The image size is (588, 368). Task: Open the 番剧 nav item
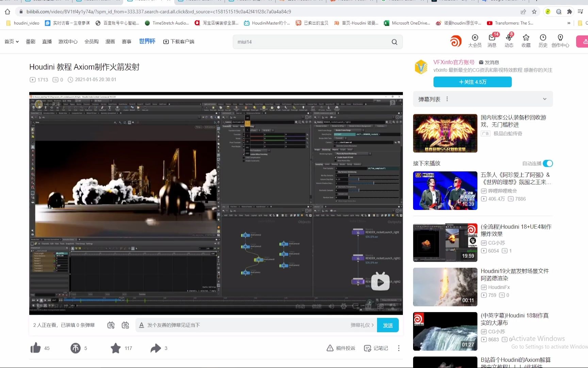(x=31, y=42)
